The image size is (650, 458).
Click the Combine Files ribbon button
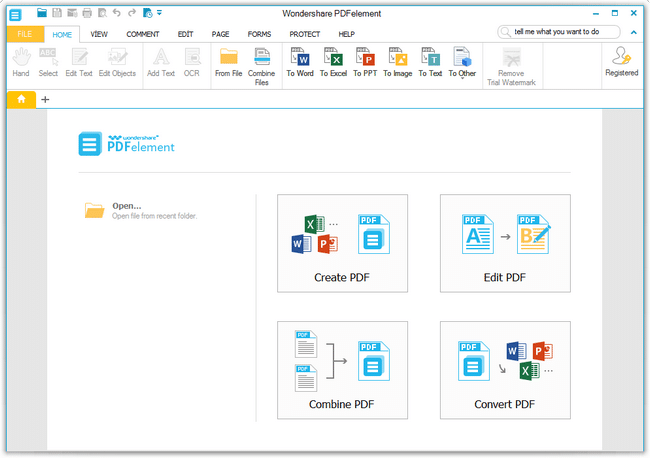(x=262, y=66)
